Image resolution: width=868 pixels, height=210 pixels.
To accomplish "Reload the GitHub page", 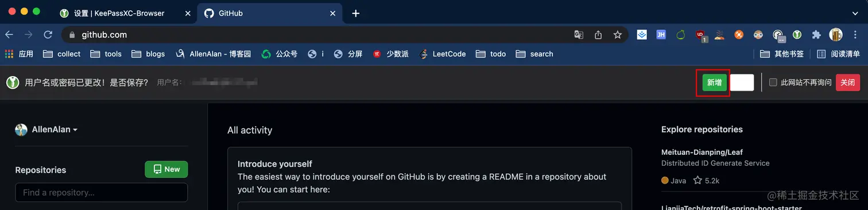I will point(48,35).
